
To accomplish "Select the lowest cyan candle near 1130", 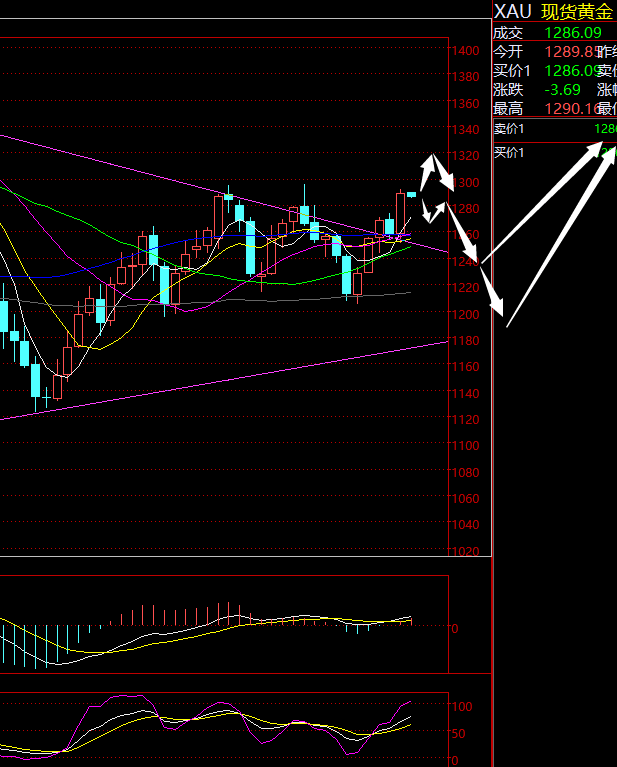I will tap(35, 381).
